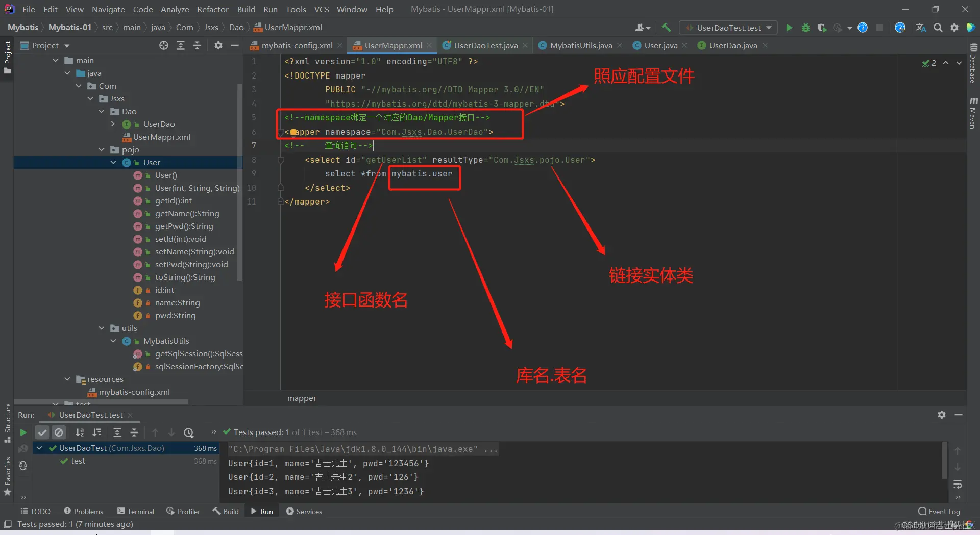This screenshot has height=535, width=980.
Task: Open IDE settings gear in top toolbar
Action: click(x=954, y=28)
